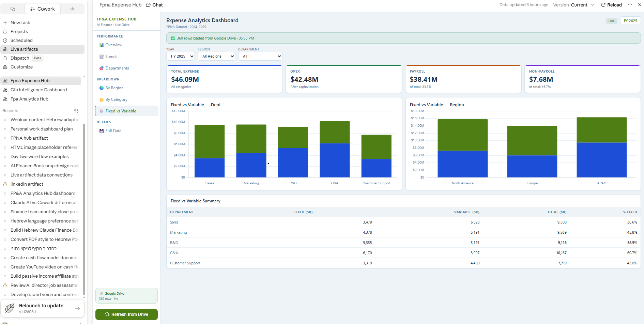Open the Department dropdown showing All

click(260, 56)
